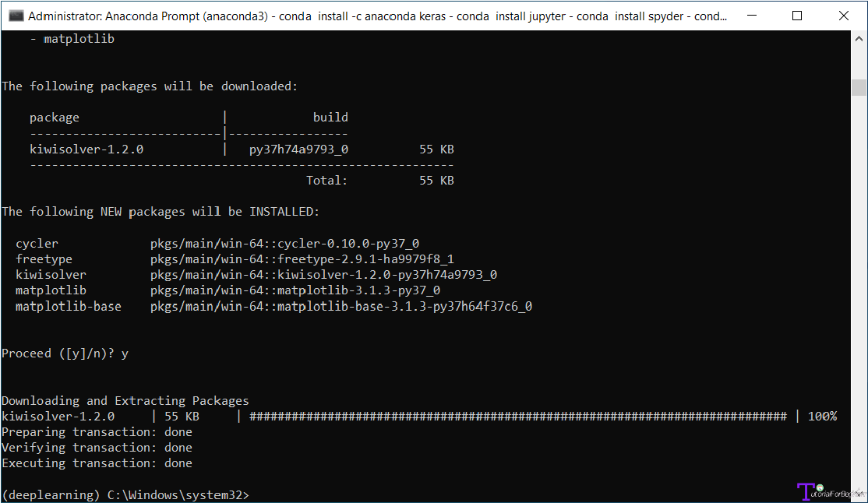The width and height of the screenshot is (868, 503).
Task: Click the 'freetype' package name
Action: click(x=44, y=259)
